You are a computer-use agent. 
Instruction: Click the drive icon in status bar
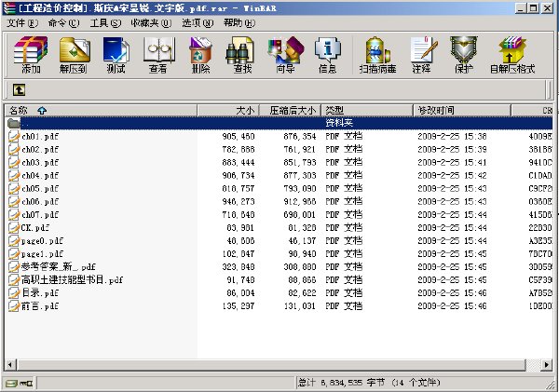10,384
